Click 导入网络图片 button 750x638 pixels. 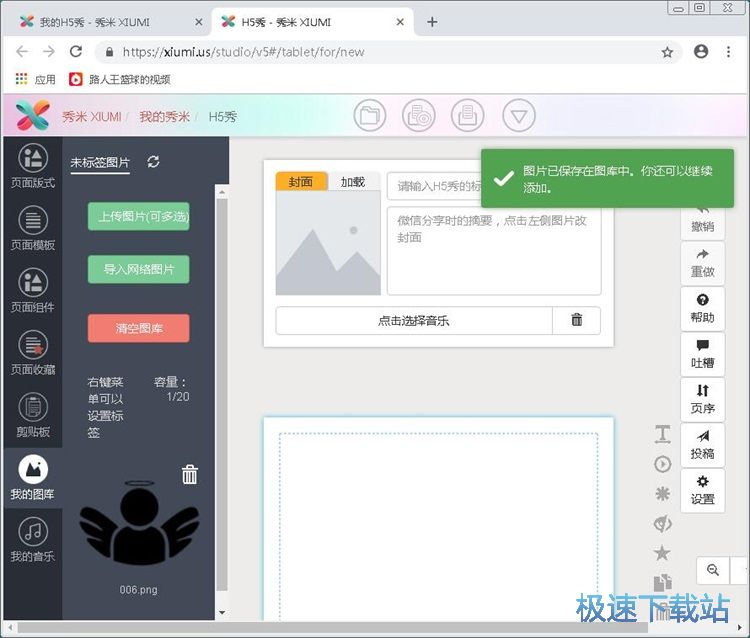pos(139,269)
